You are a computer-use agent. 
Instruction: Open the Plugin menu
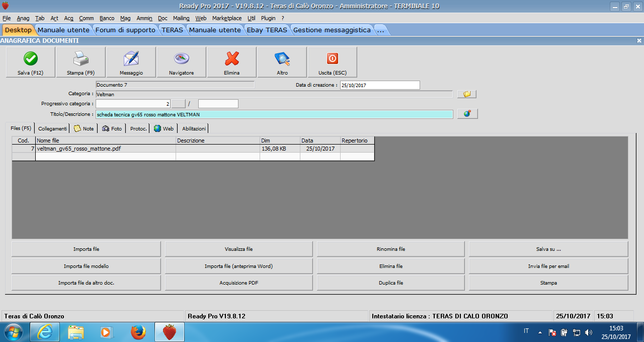point(268,18)
